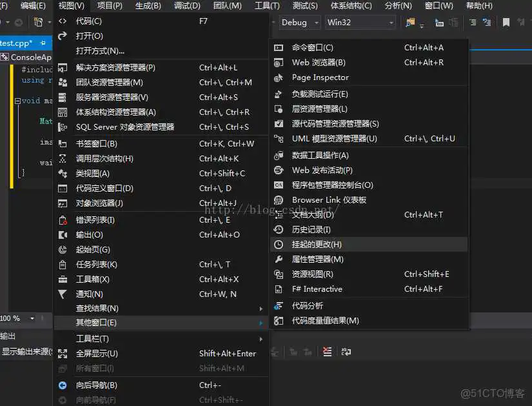Image resolution: width=532 pixels, height=406 pixels.
Task: Click the 属性管理器 wrench icon
Action: pyautogui.click(x=279, y=259)
